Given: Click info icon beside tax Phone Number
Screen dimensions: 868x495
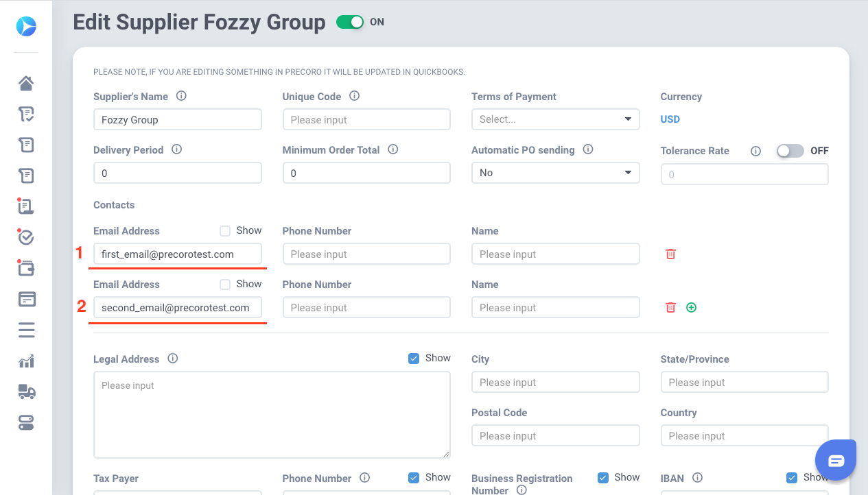Looking at the screenshot, I should tap(364, 477).
